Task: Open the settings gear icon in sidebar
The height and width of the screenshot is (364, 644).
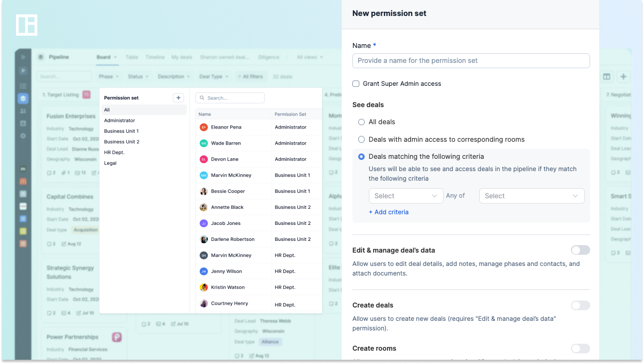Action: click(x=23, y=136)
